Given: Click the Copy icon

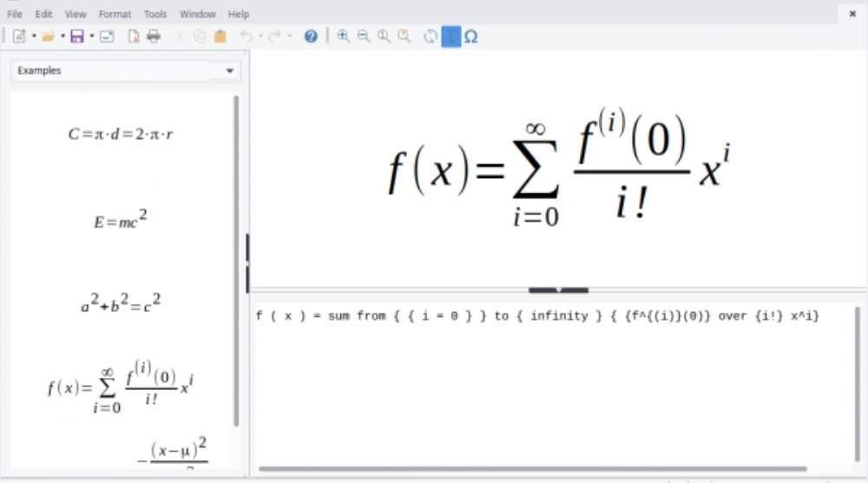Looking at the screenshot, I should pyautogui.click(x=200, y=36).
